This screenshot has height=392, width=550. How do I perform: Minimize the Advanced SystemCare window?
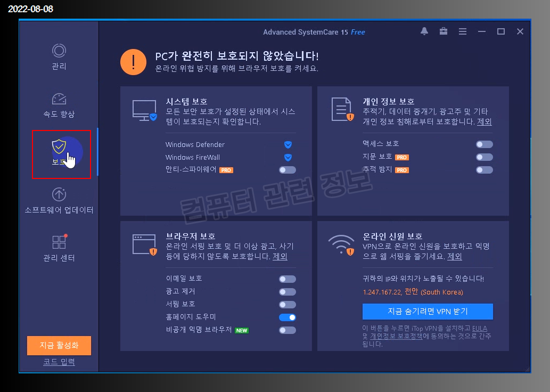point(482,31)
